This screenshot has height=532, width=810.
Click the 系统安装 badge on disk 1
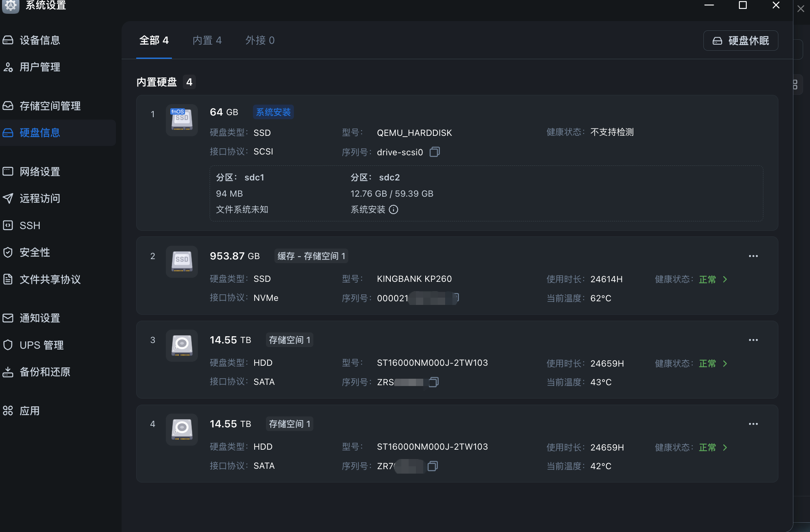click(x=273, y=112)
